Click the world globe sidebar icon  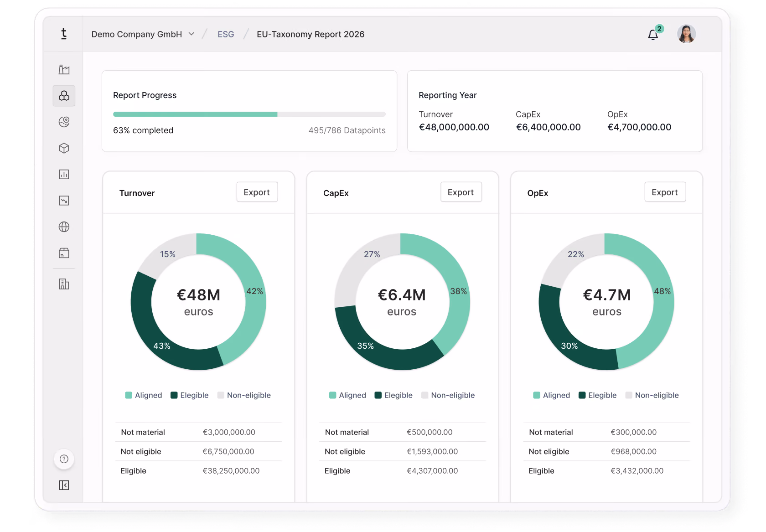click(64, 227)
